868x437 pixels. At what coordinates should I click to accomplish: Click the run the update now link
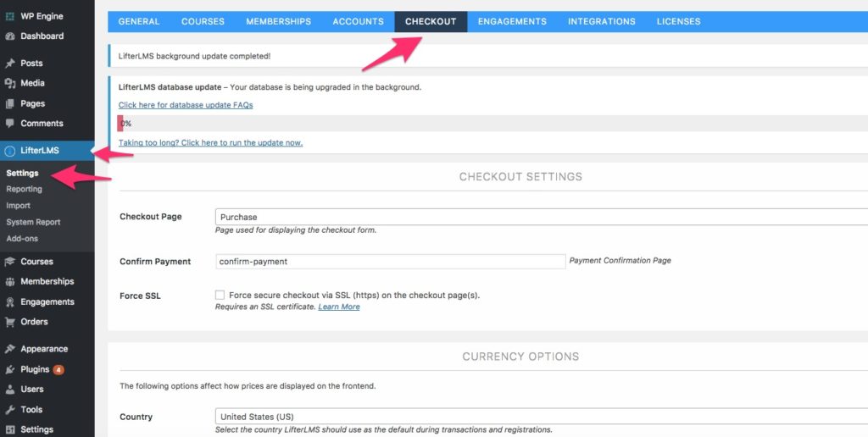point(210,143)
